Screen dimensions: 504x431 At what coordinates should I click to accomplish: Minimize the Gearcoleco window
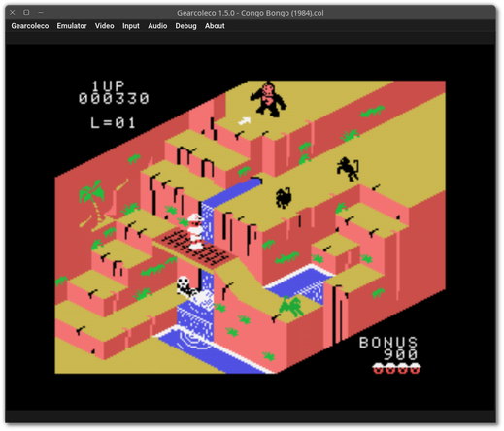click(41, 13)
